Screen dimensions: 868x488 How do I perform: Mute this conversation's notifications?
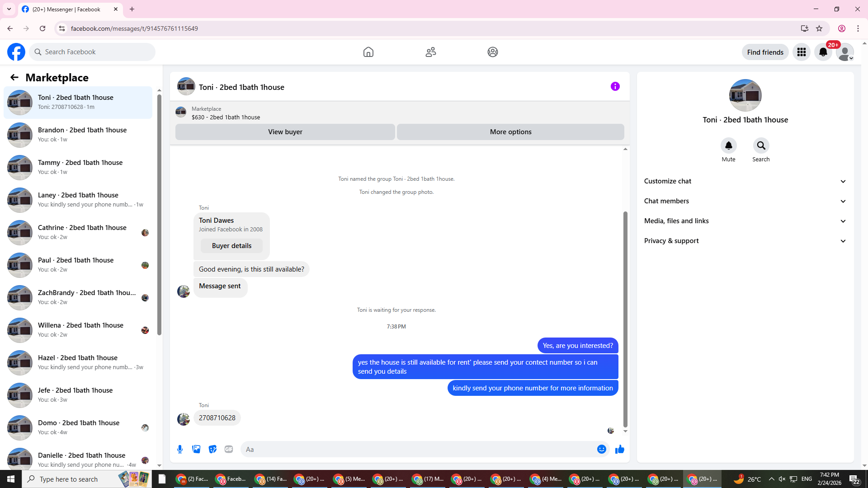(728, 146)
